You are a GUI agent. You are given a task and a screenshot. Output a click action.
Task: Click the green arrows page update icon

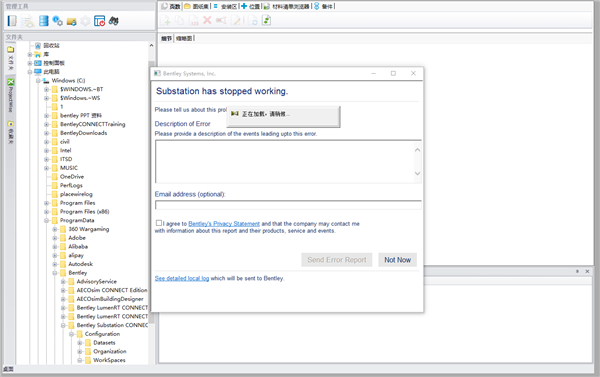coord(266,20)
